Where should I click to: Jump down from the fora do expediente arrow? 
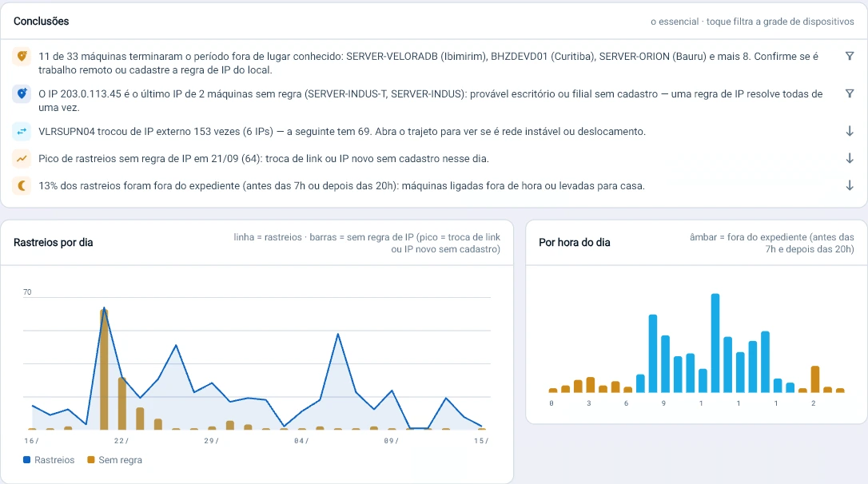click(849, 186)
